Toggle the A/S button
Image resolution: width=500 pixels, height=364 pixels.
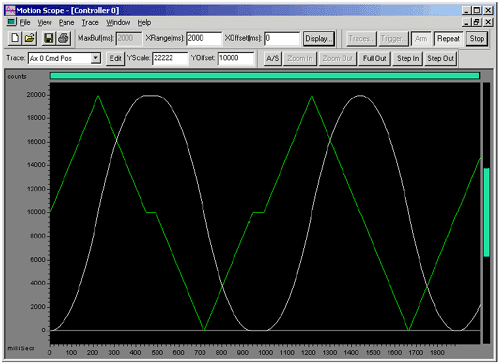point(273,58)
